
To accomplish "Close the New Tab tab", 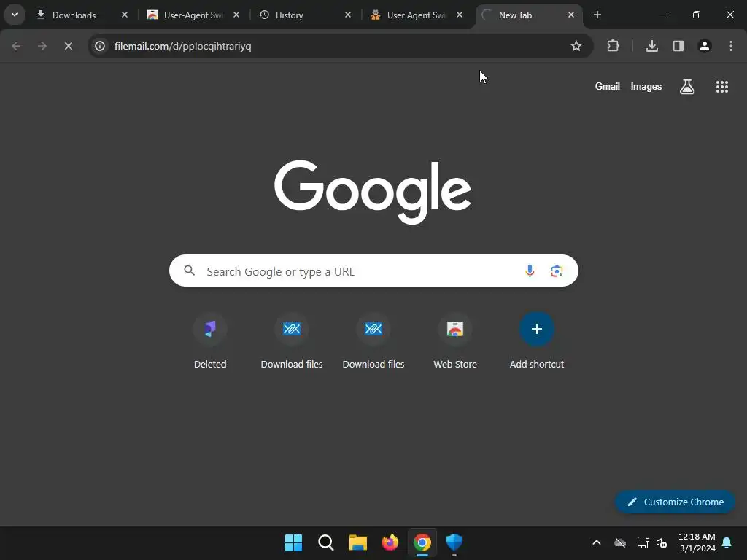I will pos(570,15).
